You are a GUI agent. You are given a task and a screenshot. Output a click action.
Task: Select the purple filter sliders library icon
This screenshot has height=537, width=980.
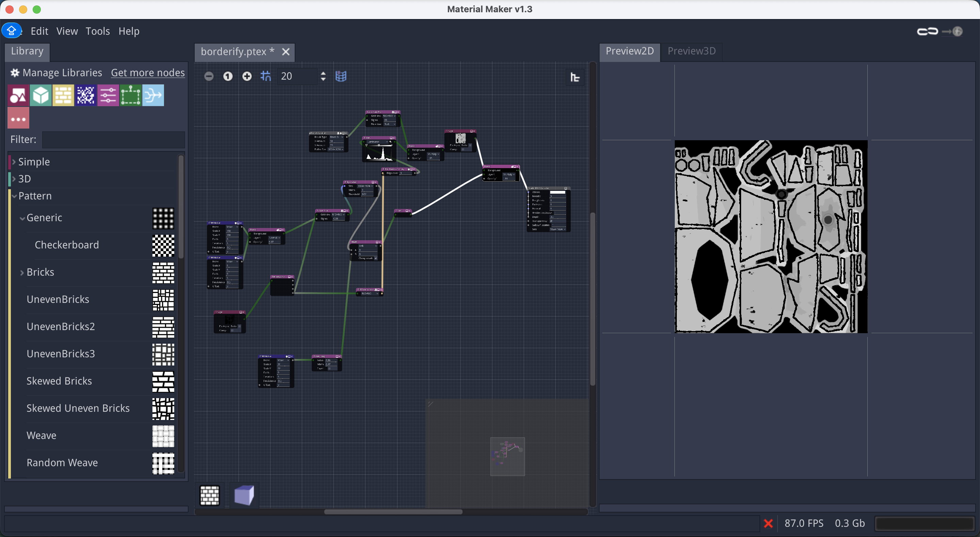[108, 95]
